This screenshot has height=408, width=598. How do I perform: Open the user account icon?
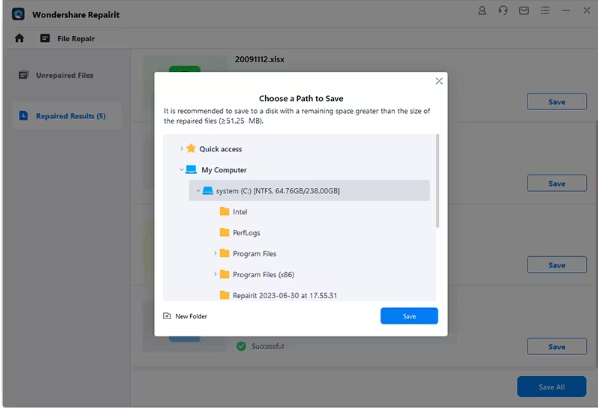pos(482,11)
